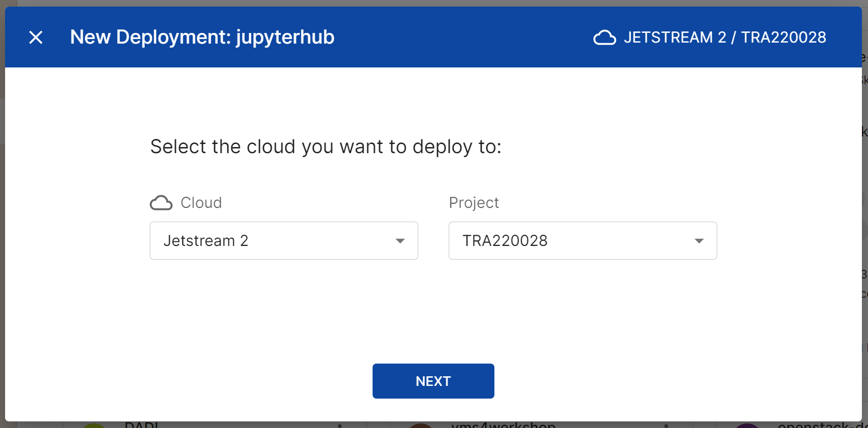868x428 pixels.
Task: Expand the Project field's dropdown arrow
Action: tap(699, 241)
